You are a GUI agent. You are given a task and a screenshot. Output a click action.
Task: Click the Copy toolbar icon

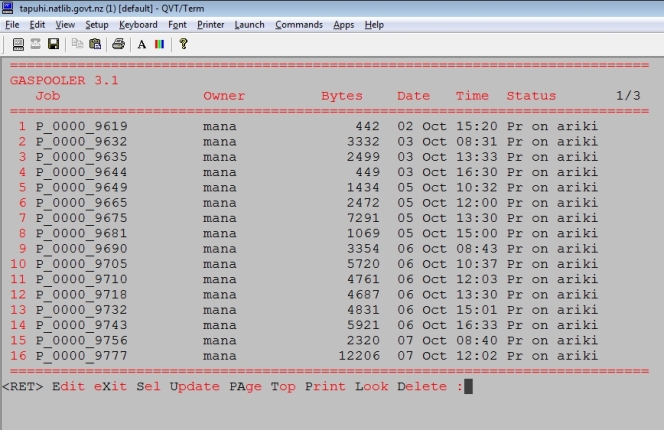77,44
